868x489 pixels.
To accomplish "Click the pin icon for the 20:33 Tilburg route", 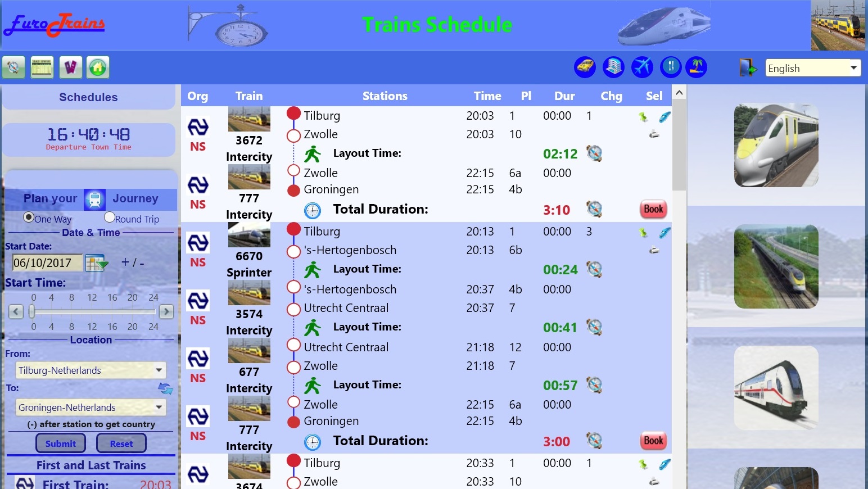I will [643, 464].
